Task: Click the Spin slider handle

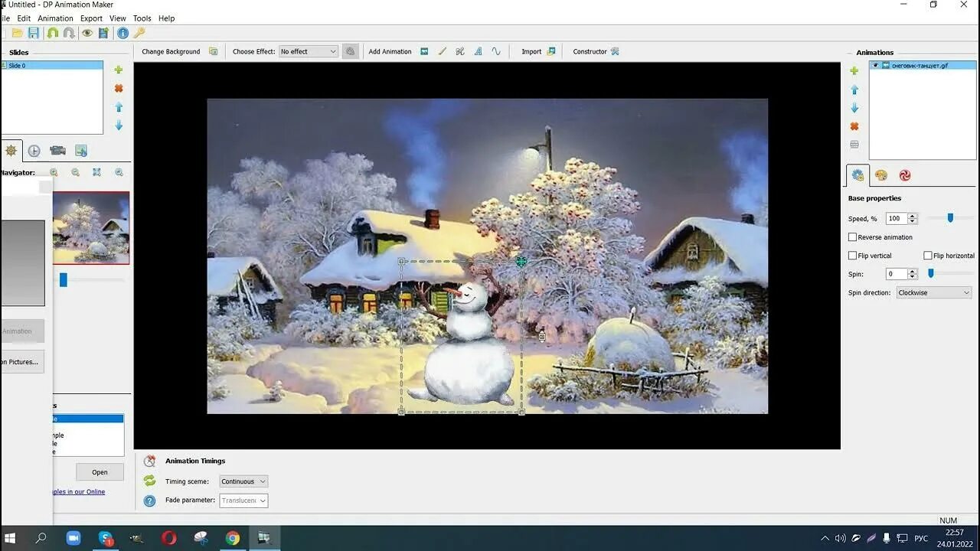Action: (931, 273)
